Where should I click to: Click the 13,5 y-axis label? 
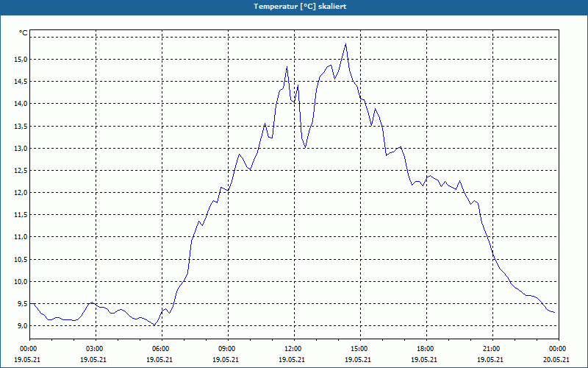tap(21, 126)
